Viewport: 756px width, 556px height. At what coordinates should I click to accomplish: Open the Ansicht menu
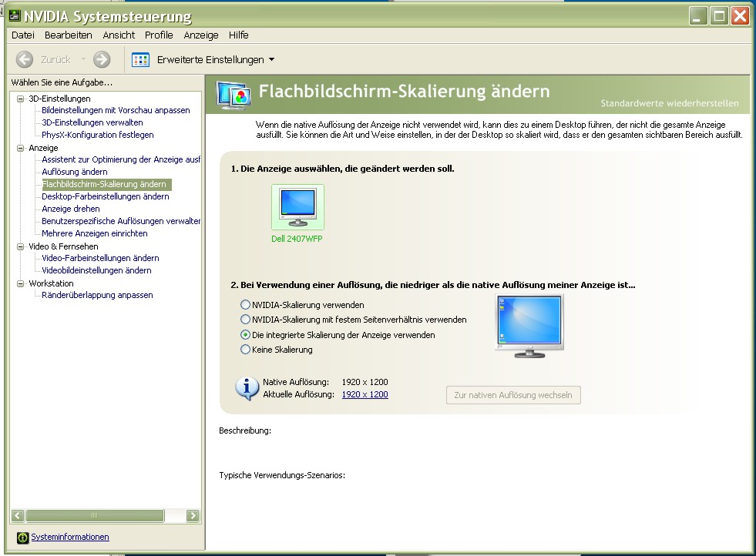click(119, 35)
